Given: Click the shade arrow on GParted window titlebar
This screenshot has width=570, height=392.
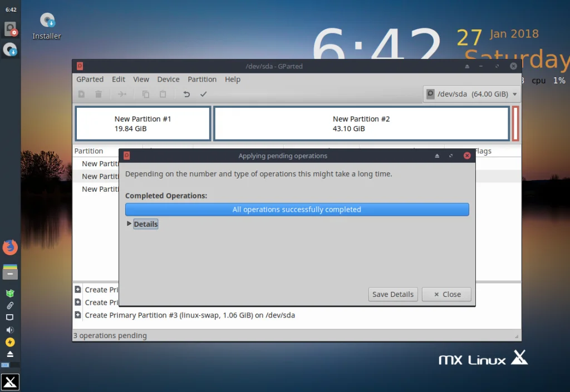Looking at the screenshot, I should point(467,66).
